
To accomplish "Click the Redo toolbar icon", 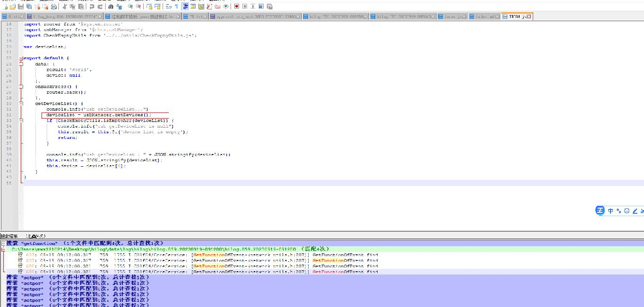I will pyautogui.click(x=100, y=7).
